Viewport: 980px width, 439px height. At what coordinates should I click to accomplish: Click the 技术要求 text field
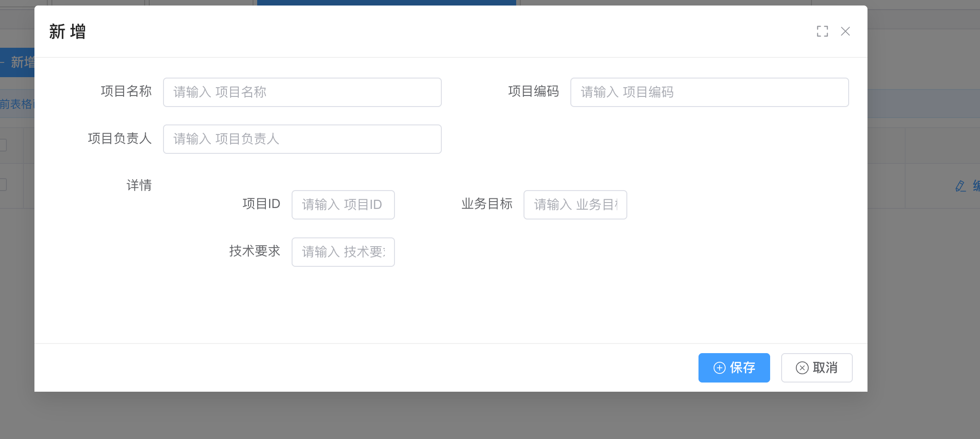pos(343,252)
